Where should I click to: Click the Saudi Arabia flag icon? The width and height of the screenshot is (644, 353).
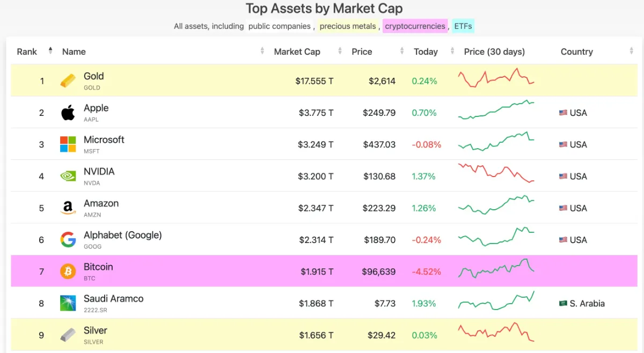coord(563,303)
